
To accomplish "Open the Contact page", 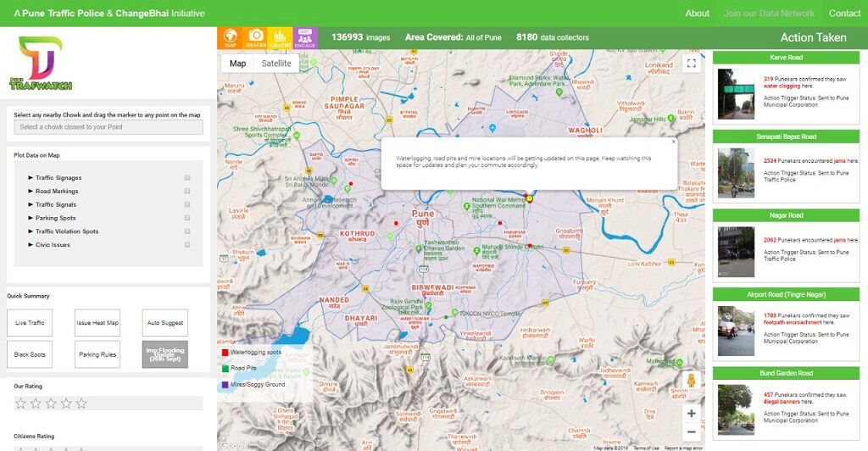I will (x=844, y=14).
